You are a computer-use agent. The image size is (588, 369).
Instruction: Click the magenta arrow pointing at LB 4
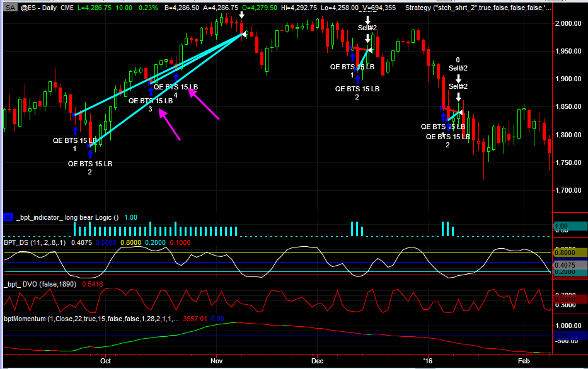204,105
